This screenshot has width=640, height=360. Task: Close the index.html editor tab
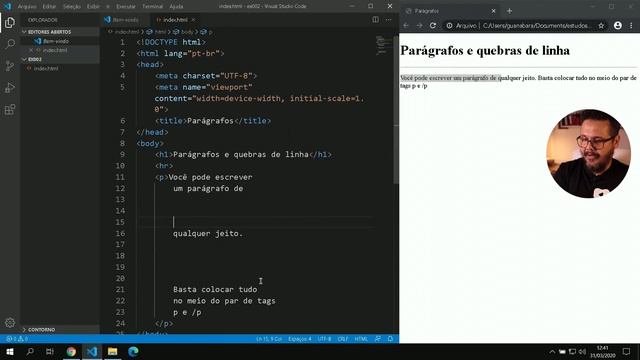193,20
